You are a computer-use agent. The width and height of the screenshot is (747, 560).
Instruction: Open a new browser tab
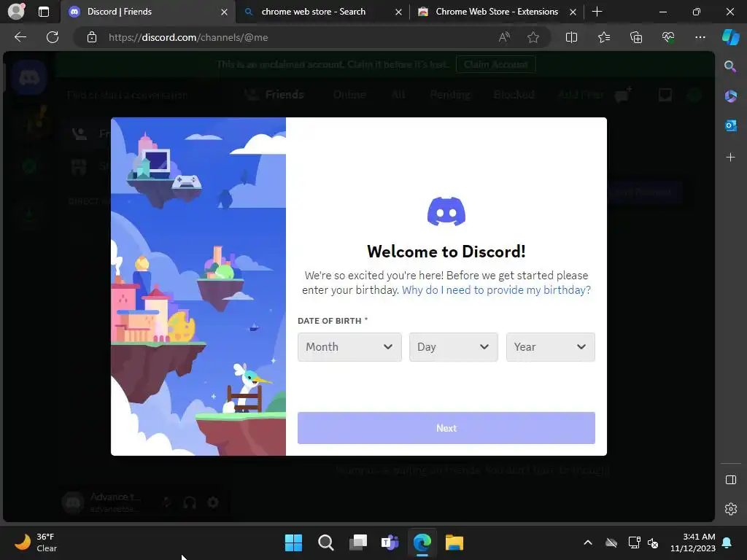tap(597, 12)
